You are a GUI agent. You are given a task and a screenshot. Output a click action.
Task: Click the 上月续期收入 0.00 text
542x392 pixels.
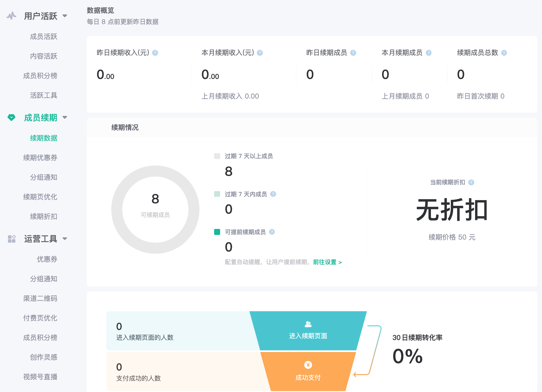click(x=230, y=96)
